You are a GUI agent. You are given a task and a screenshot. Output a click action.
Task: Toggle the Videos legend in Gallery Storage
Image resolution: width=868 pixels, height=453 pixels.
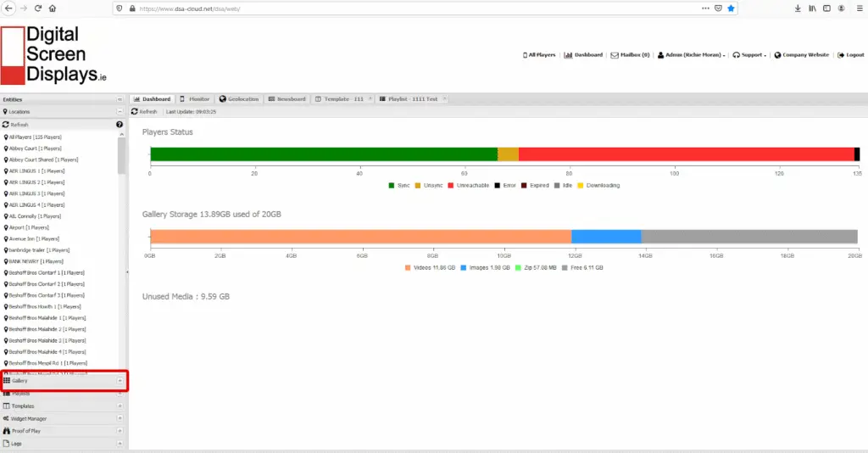coord(430,267)
